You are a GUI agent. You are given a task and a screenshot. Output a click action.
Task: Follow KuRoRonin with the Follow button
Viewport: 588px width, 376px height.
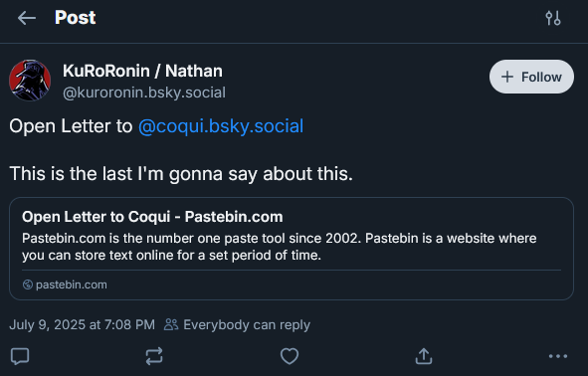click(x=531, y=77)
